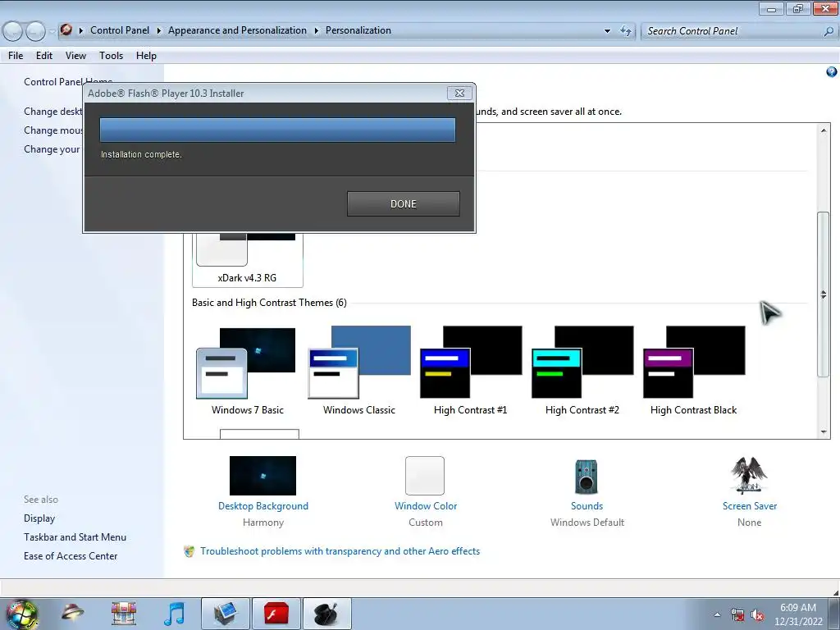Screen dimensions: 840x630
Task: Open the Help menu
Action: tap(146, 56)
